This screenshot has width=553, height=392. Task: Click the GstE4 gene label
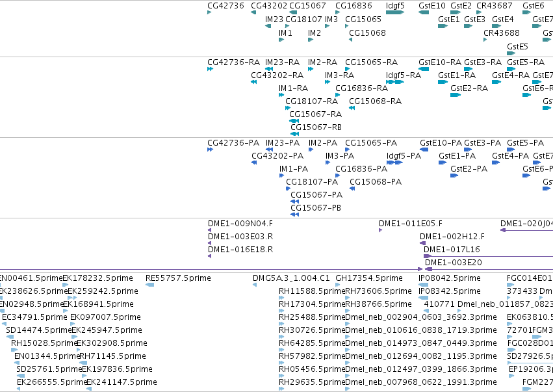[503, 20]
